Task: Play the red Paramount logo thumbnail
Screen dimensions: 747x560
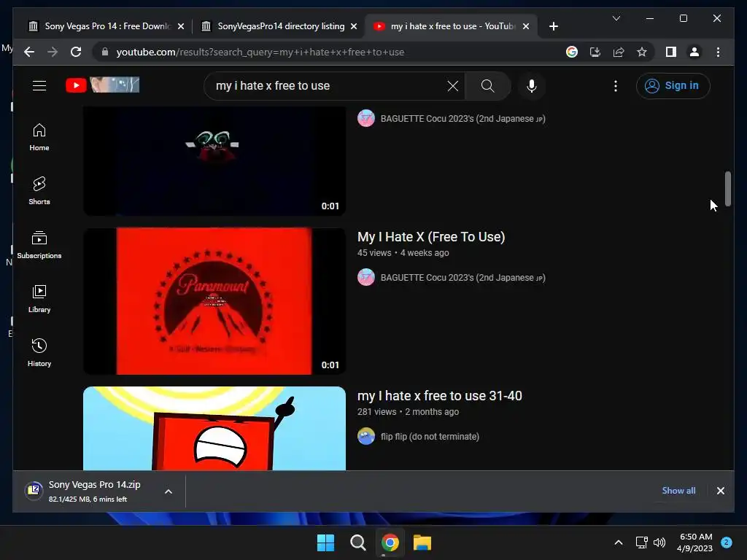Action: click(214, 301)
